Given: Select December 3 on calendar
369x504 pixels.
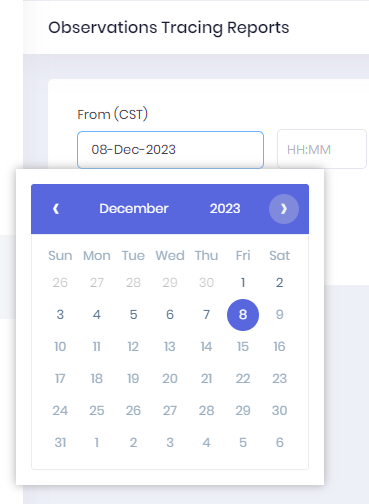Looking at the screenshot, I should (x=60, y=315).
